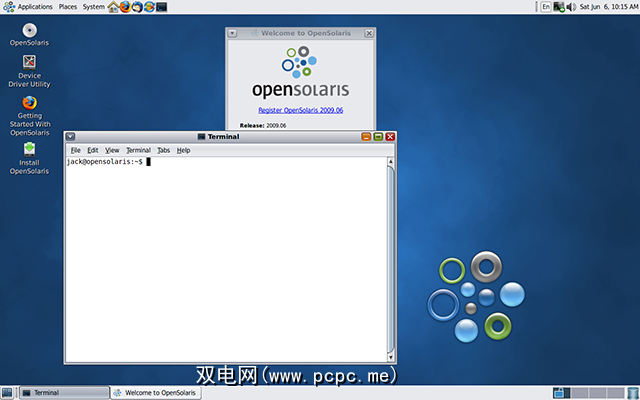The width and height of the screenshot is (640, 400).
Task: Switch to the second workspace
Action: (x=580, y=393)
